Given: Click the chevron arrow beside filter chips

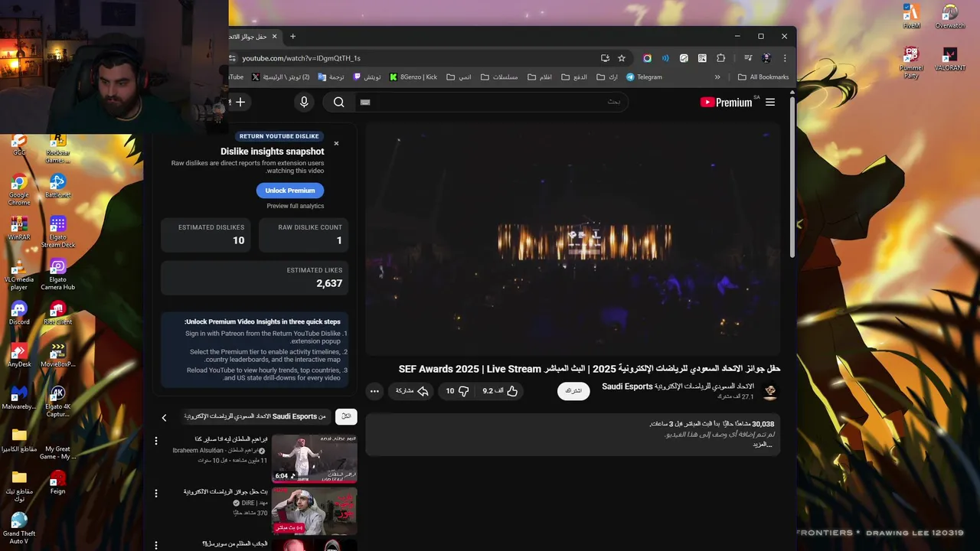Looking at the screenshot, I should pos(164,417).
